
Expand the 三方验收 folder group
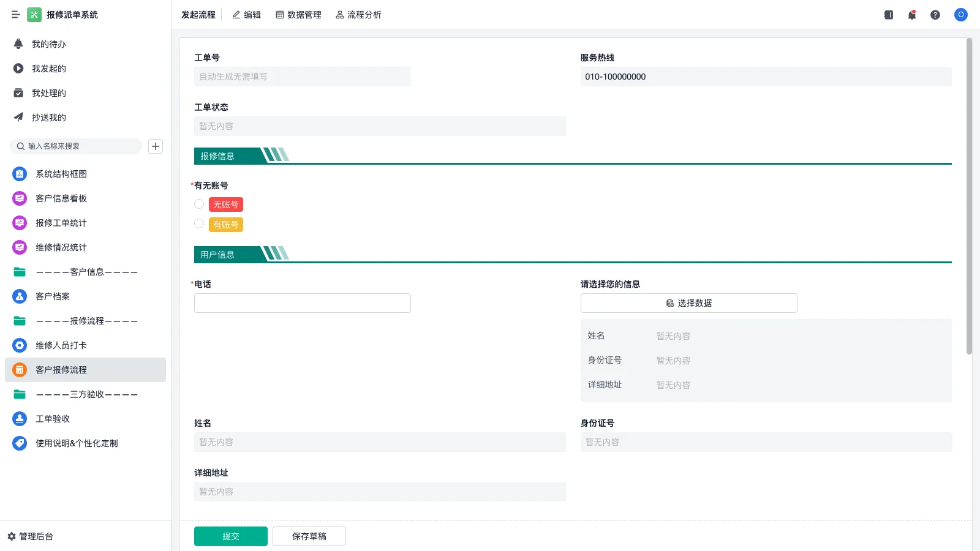(86, 394)
